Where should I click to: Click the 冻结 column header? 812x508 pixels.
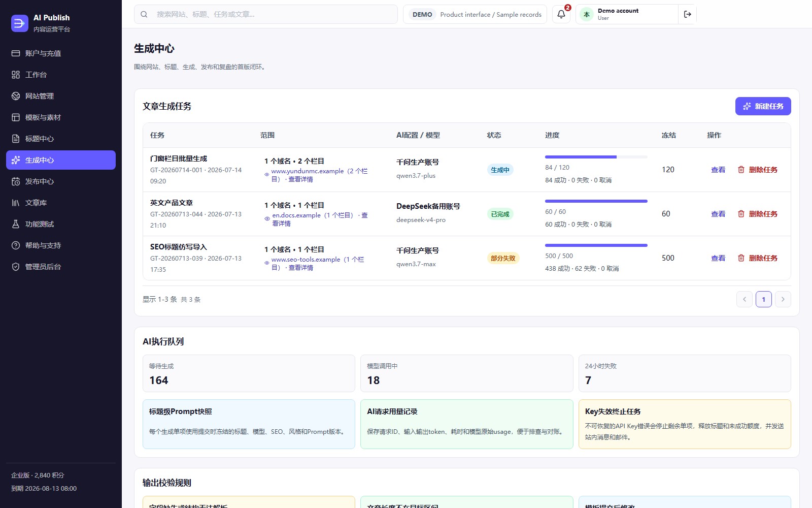[x=669, y=135]
